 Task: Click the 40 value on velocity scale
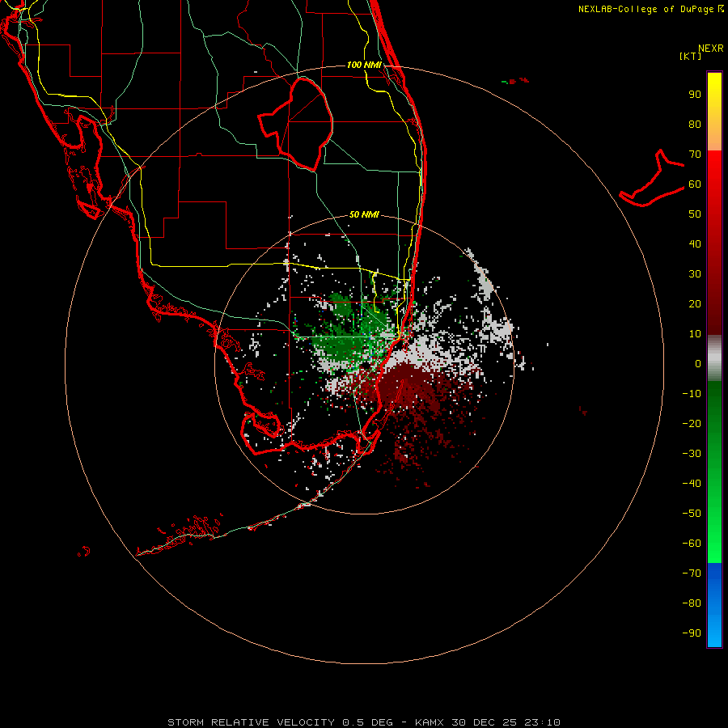695,243
